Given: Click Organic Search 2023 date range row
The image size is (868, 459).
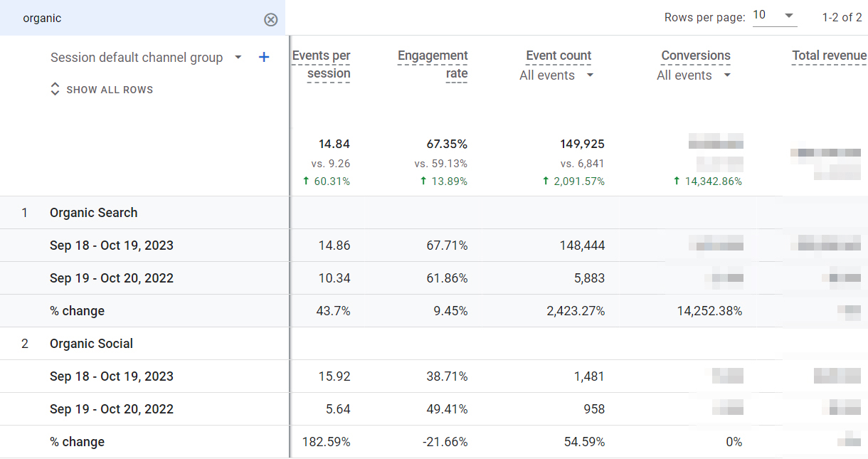Looking at the screenshot, I should 112,246.
